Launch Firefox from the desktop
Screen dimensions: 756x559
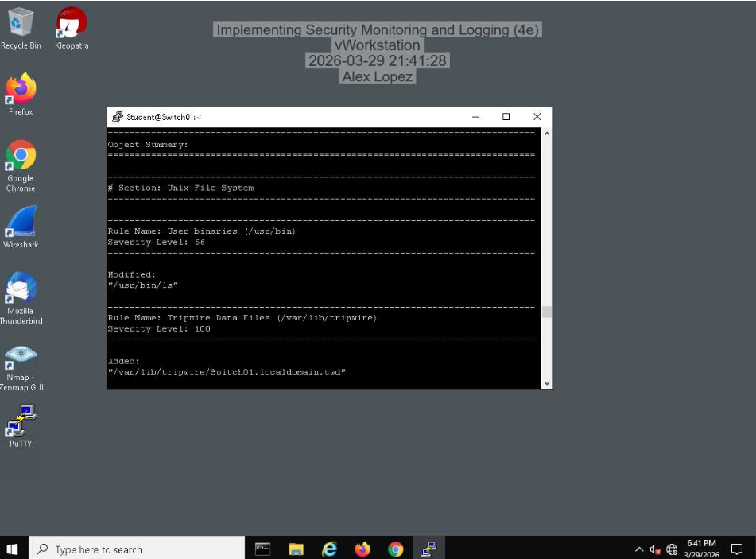(20, 87)
